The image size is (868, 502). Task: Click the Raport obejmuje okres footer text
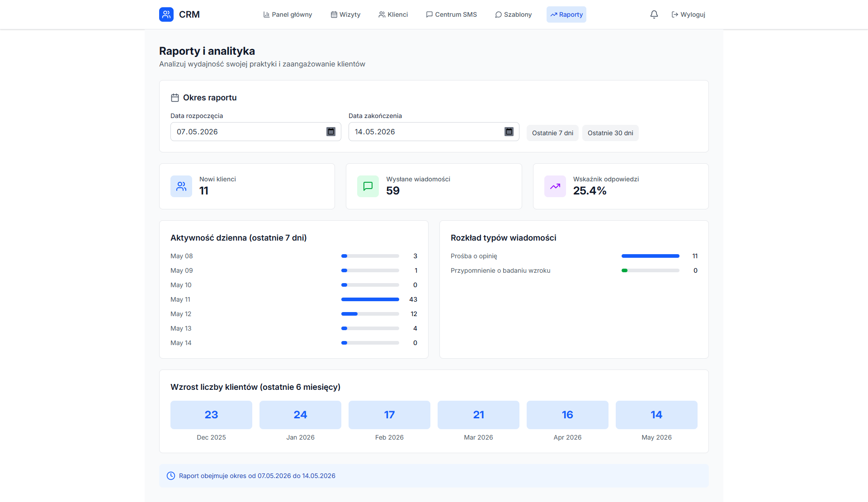[257, 476]
